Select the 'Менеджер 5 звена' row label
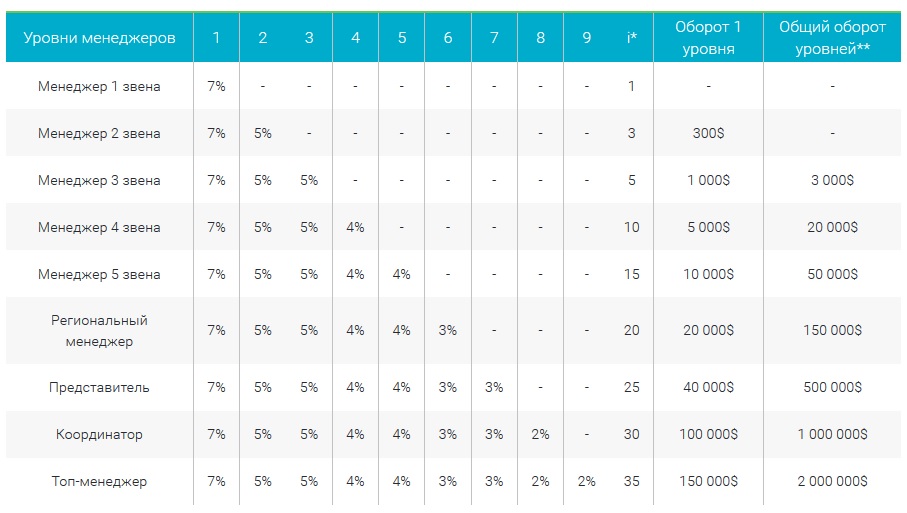The width and height of the screenshot is (907, 513). [99, 274]
